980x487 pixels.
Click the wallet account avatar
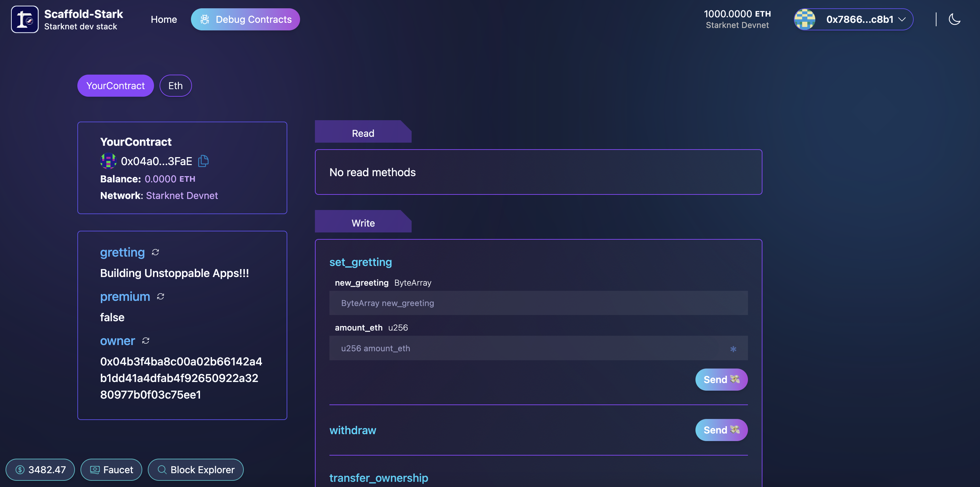[x=804, y=19]
